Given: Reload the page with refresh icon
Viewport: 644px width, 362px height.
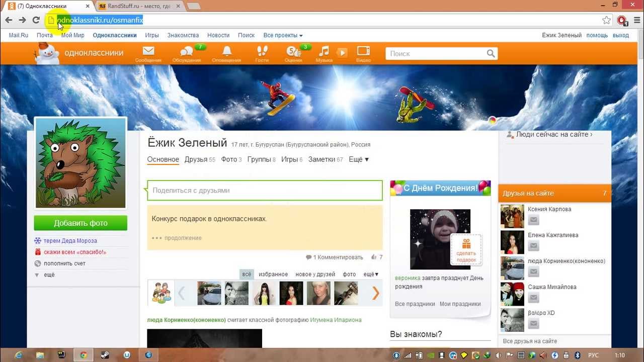Looking at the screenshot, I should coord(36,20).
